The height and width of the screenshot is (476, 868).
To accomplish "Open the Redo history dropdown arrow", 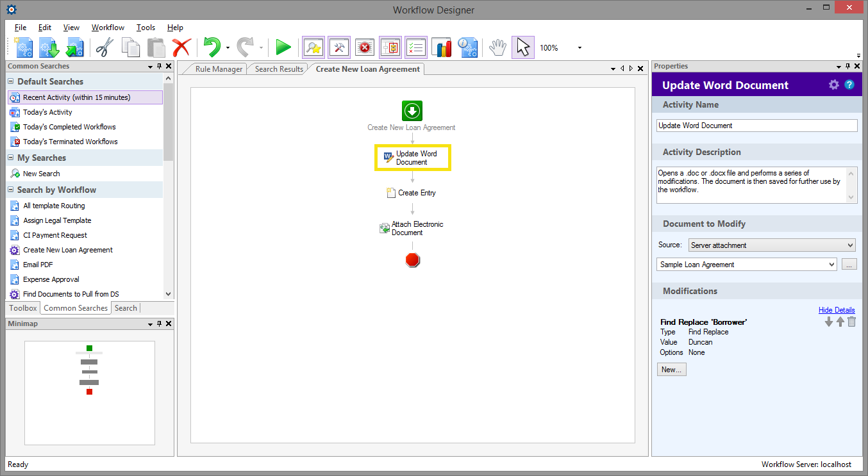I will click(261, 48).
